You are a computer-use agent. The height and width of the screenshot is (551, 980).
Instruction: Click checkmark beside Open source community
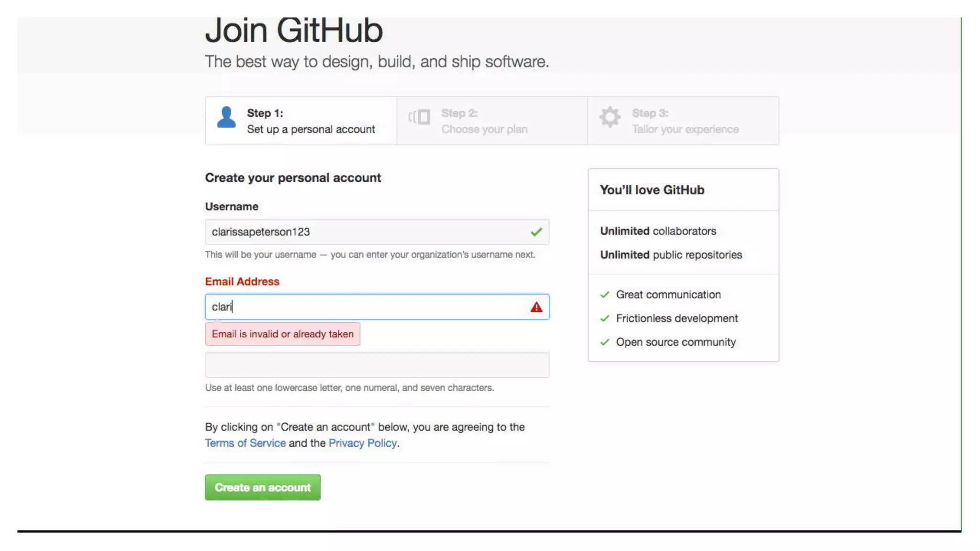point(605,342)
